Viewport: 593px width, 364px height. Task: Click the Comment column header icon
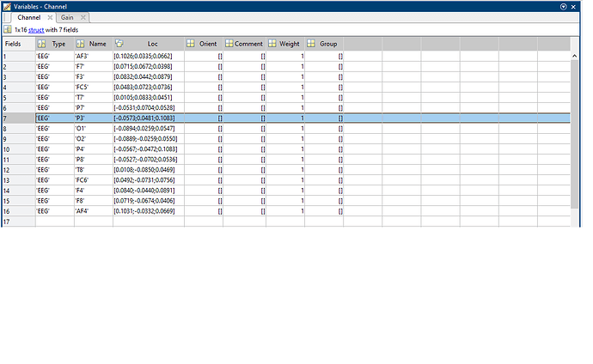(x=229, y=44)
